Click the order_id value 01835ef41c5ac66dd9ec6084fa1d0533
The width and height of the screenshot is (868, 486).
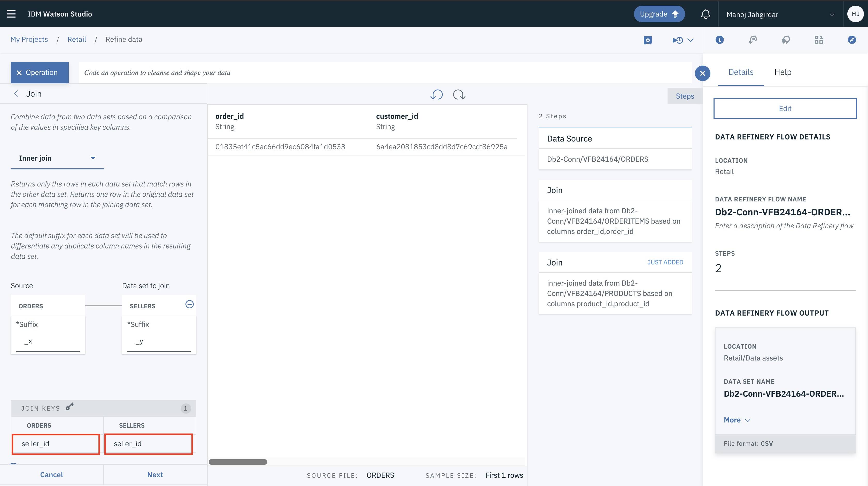click(280, 147)
